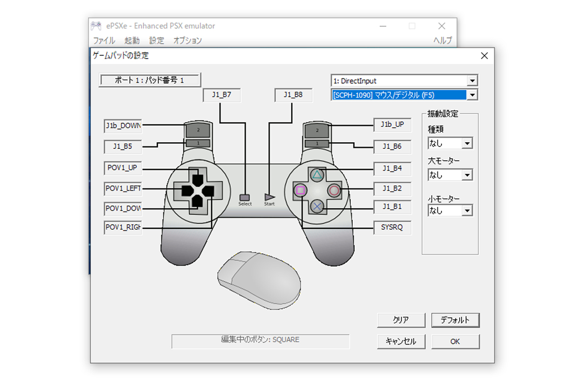This screenshot has height=392, width=588.
Task: Click the left shoulder button marked 2
Action: (198, 130)
